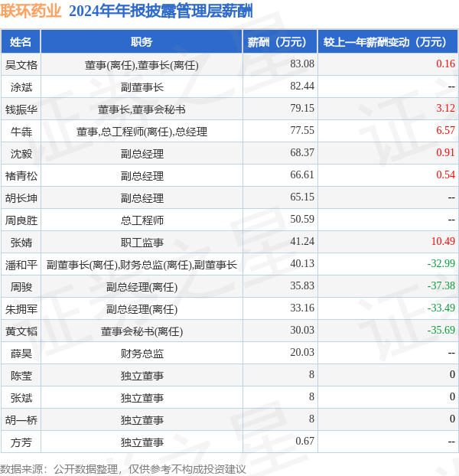Viewport: 459px width, 476px height.
Task: Click the salary value 33.16
Action: (302, 308)
